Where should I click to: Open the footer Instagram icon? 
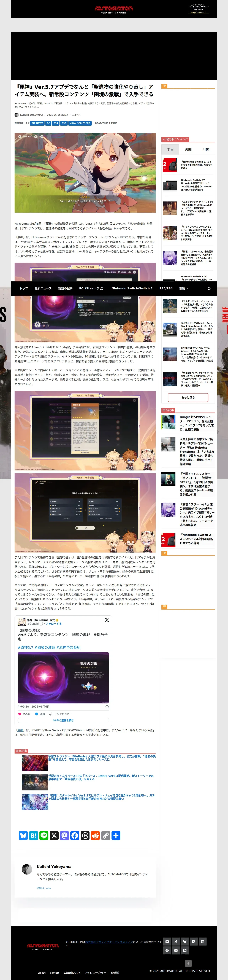click(176, 950)
